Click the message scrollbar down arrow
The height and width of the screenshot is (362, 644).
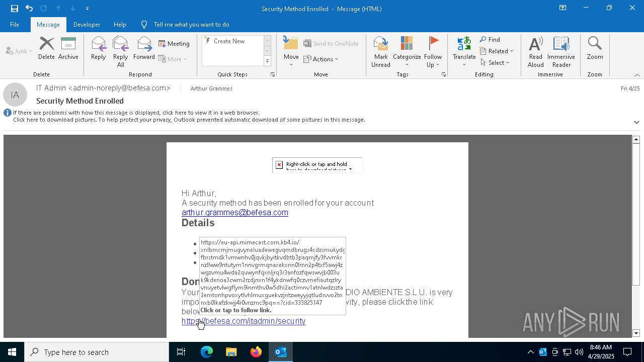[636, 333]
